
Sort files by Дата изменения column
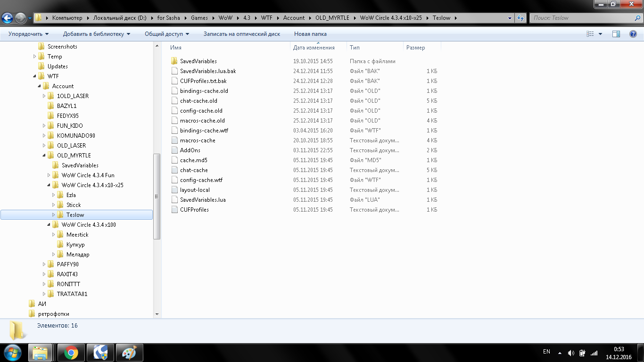click(314, 48)
